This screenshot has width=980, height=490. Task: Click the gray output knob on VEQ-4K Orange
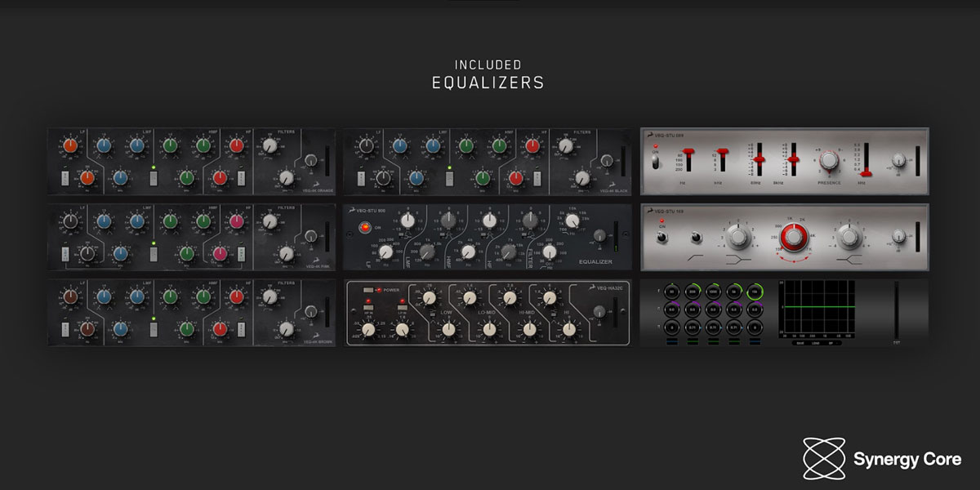[x=310, y=160]
